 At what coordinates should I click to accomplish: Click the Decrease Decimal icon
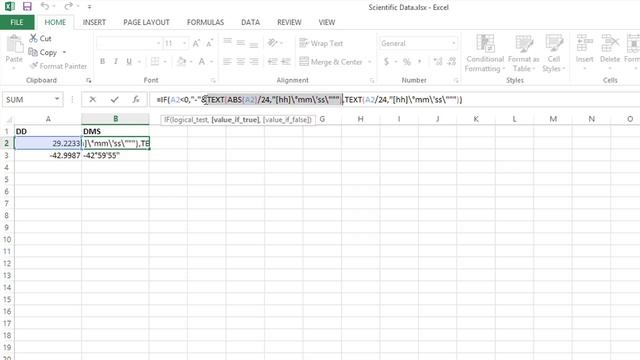click(x=452, y=62)
